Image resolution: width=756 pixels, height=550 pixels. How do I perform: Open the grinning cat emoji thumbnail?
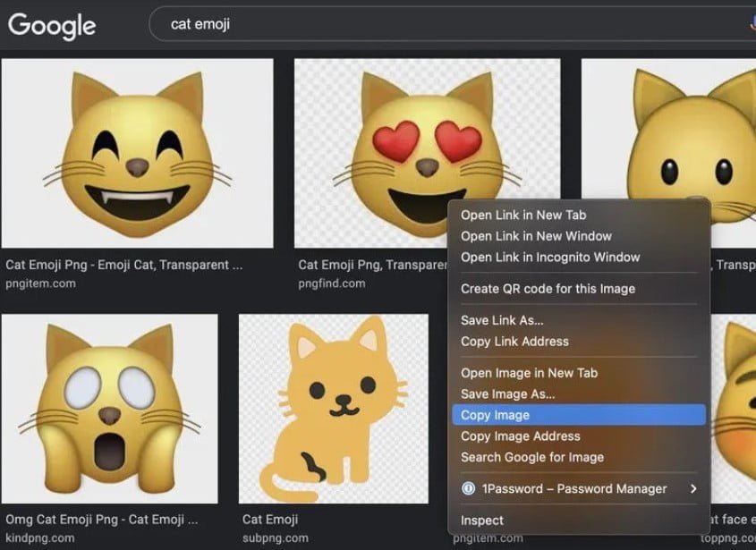point(138,153)
